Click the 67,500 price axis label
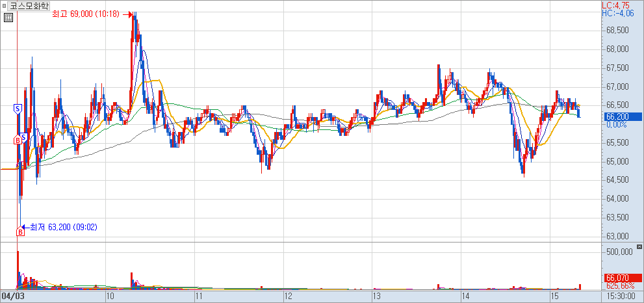The width and height of the screenshot is (644, 303). click(617, 68)
